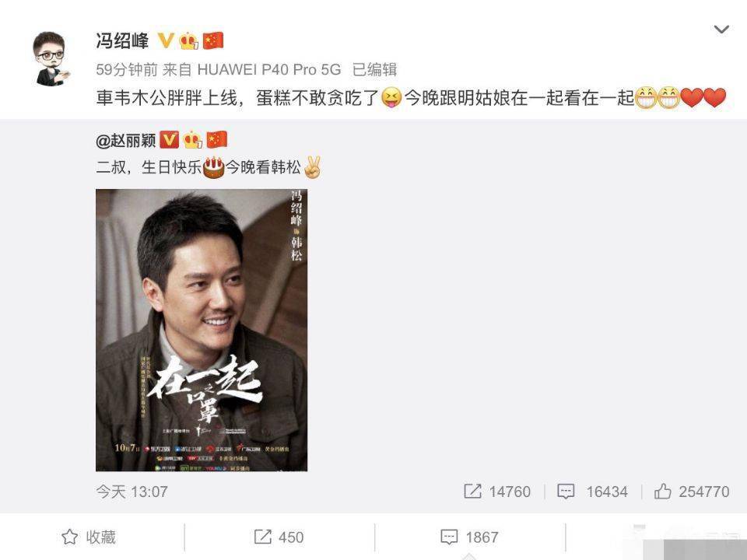
Task: Click the 冯绍峰 username link
Action: 122,41
